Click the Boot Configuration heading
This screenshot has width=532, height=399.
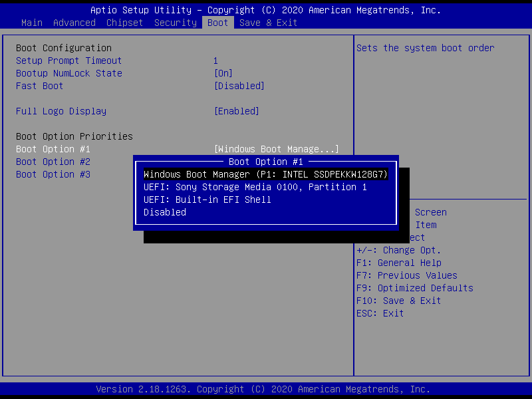click(64, 48)
